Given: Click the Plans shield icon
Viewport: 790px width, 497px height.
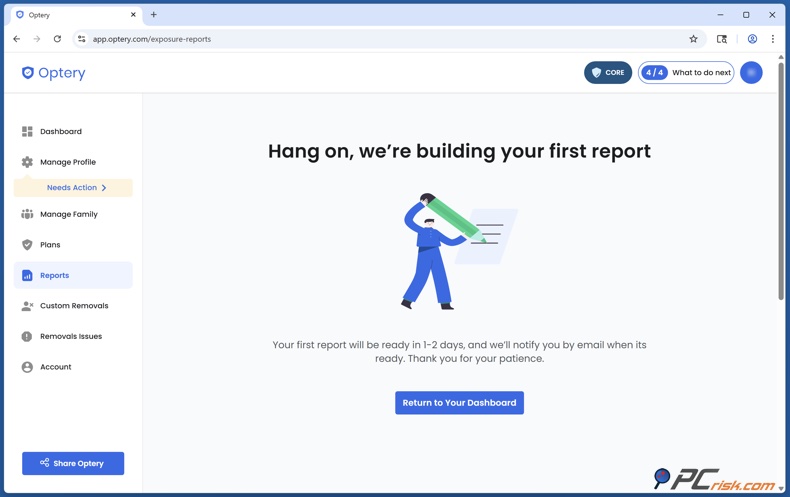Looking at the screenshot, I should click(27, 245).
